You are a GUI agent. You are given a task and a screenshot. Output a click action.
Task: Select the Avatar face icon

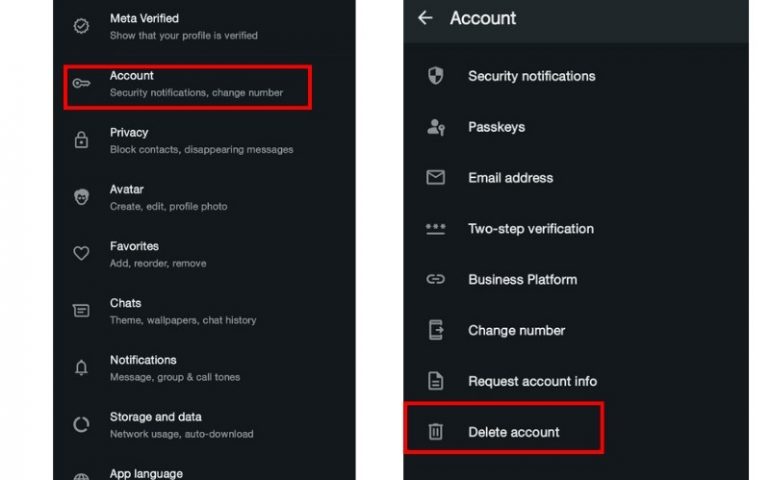(x=81, y=197)
